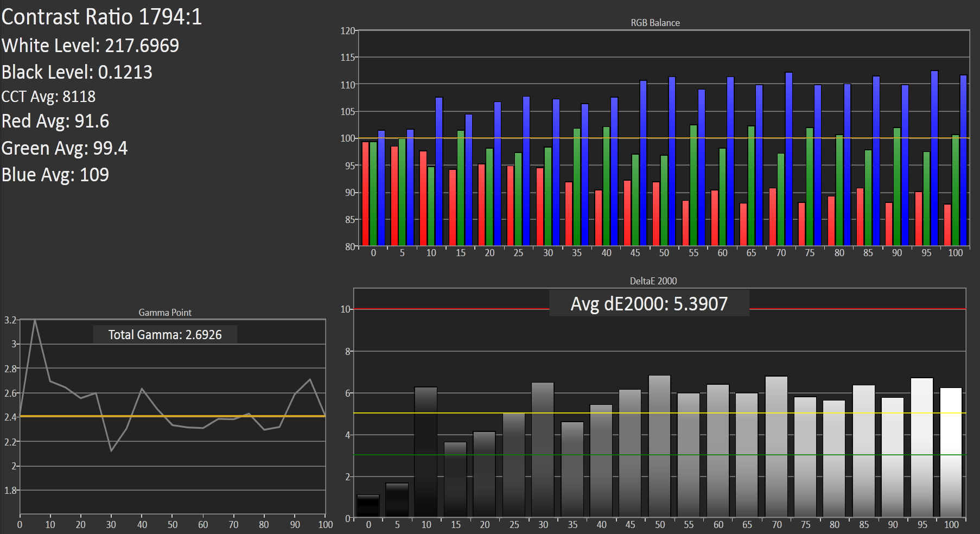
Task: Click the Red Avg: 91.6 readout
Action: [x=55, y=122]
